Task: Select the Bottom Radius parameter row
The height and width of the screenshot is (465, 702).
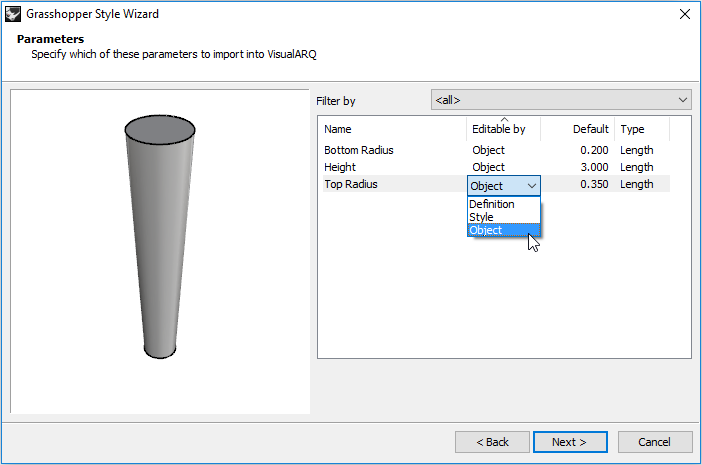Action: tap(496, 150)
